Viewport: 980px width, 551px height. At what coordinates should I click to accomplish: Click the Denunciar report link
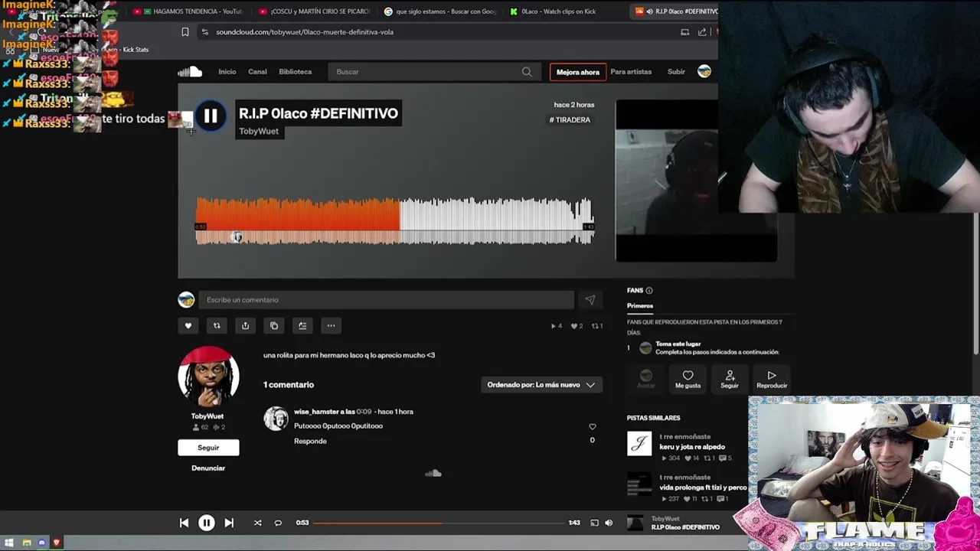[208, 468]
